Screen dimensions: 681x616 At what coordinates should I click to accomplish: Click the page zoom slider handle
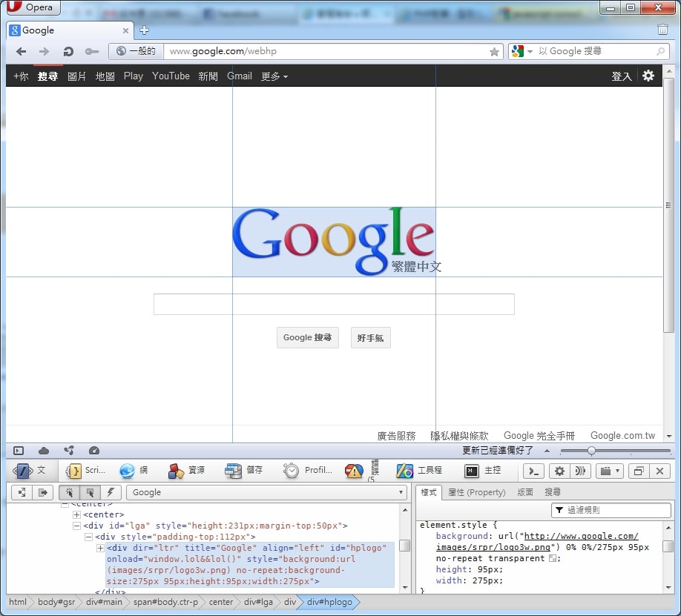[591, 451]
